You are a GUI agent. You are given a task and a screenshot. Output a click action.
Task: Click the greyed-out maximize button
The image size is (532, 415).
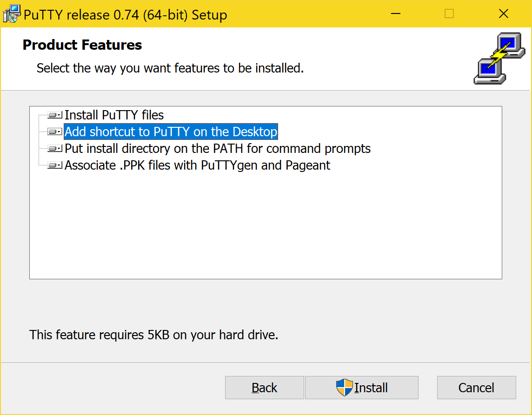(449, 14)
